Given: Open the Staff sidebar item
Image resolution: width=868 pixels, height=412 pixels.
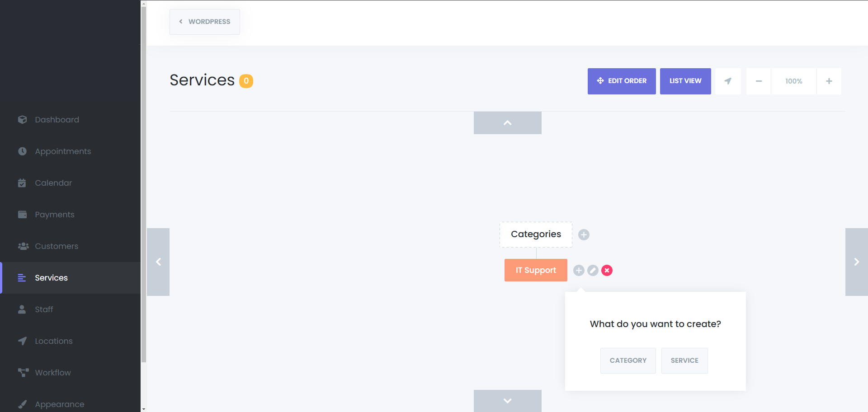Looking at the screenshot, I should pos(44,309).
